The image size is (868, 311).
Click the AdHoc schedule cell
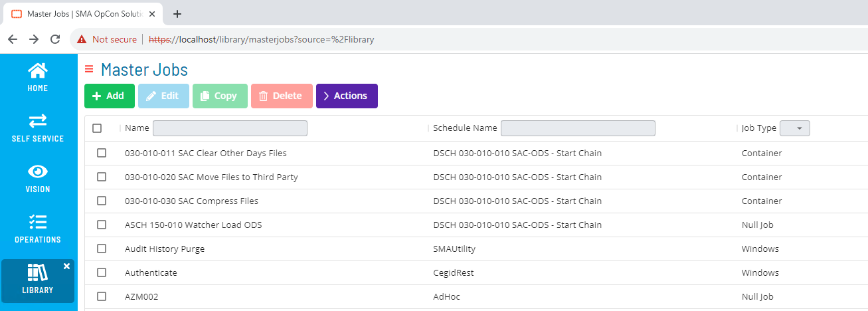click(446, 296)
